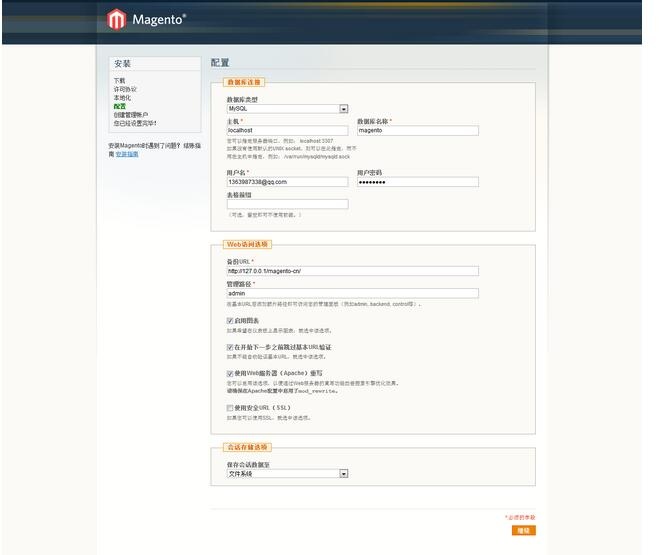Image resolution: width=659 pixels, height=555 pixels.
Task: Select the 用户密码 password field
Action: (x=417, y=182)
